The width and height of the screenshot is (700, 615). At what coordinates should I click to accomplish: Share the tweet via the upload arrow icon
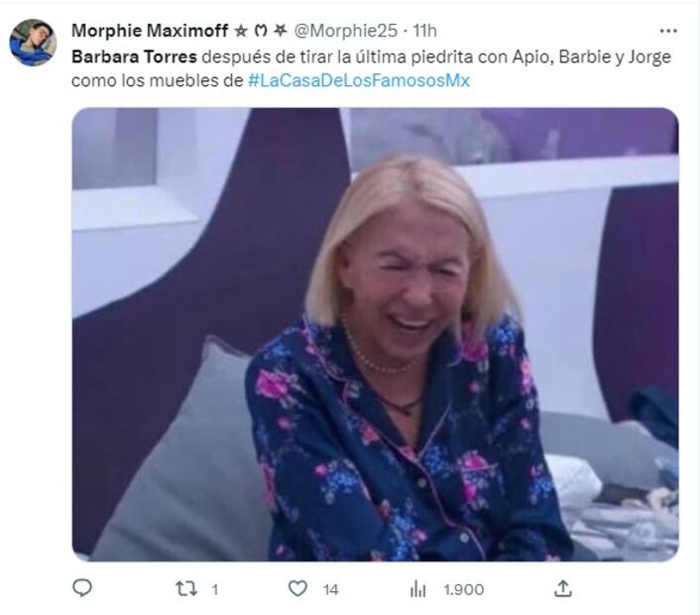(562, 588)
